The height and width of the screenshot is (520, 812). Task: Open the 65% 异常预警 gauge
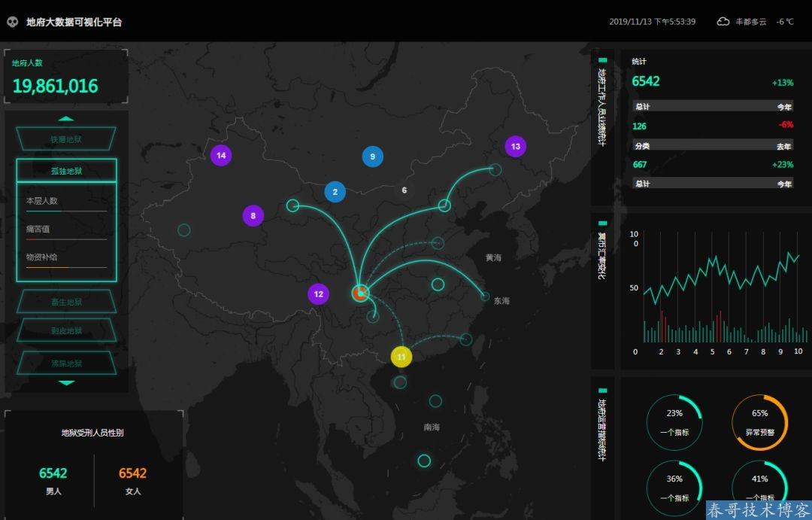(x=759, y=423)
